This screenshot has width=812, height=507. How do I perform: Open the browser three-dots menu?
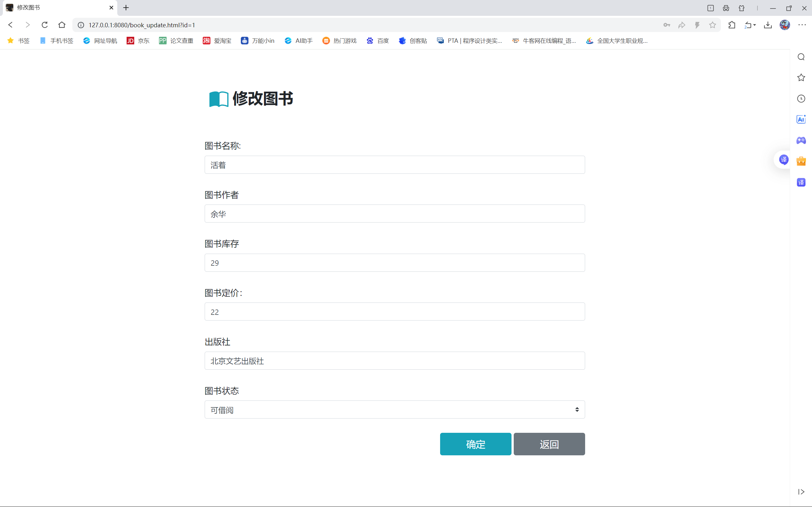(802, 25)
